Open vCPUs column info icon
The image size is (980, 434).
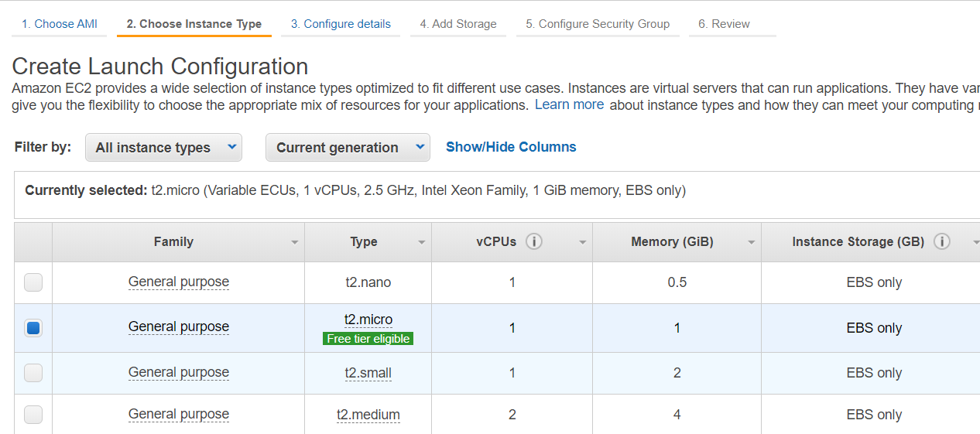(x=533, y=241)
